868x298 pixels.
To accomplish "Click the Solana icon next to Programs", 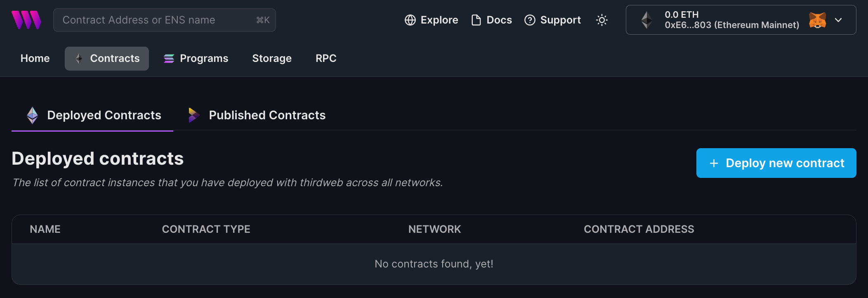I will tap(169, 58).
